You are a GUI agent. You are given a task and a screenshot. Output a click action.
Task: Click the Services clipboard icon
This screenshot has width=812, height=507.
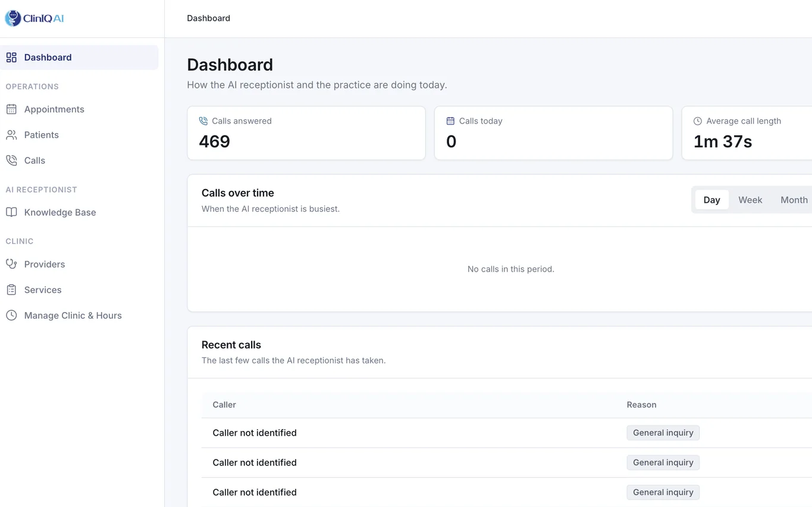tap(11, 290)
